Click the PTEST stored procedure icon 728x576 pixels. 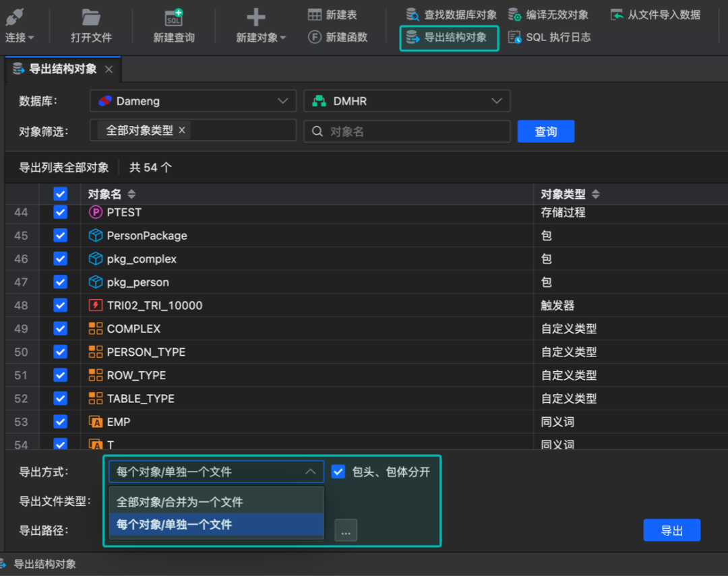click(96, 213)
